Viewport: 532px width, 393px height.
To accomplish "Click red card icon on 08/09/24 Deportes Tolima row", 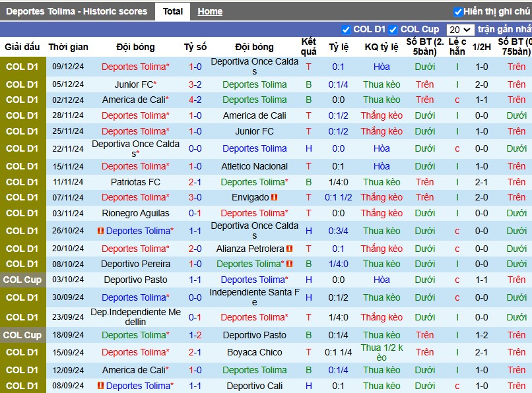I will pos(100,386).
